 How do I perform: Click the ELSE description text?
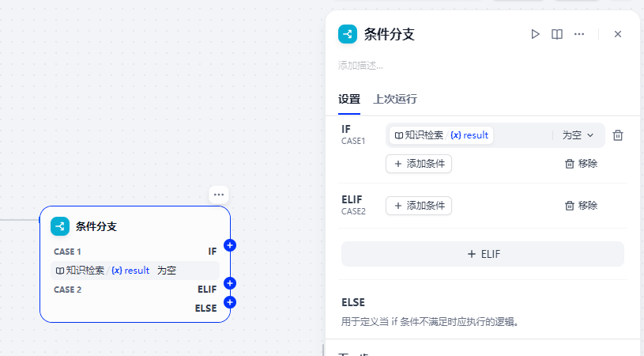[x=430, y=321]
